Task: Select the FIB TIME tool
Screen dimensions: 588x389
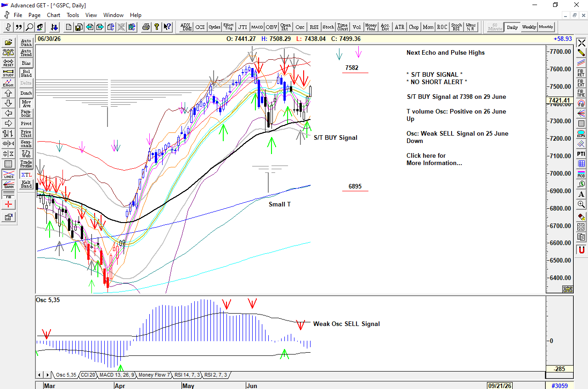Action: coord(581,93)
